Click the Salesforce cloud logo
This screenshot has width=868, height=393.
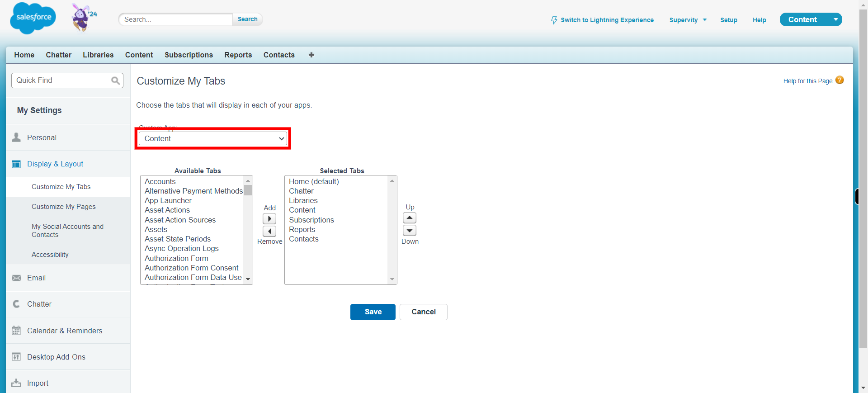coord(33,18)
